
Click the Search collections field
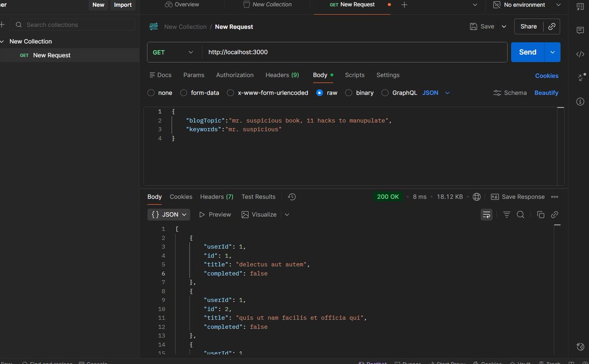(x=73, y=25)
